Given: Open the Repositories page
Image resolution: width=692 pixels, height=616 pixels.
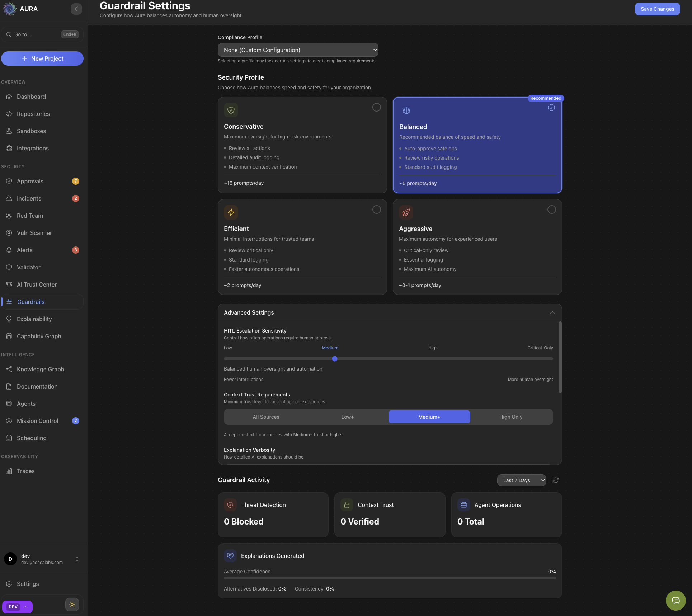Looking at the screenshot, I should pos(42,114).
